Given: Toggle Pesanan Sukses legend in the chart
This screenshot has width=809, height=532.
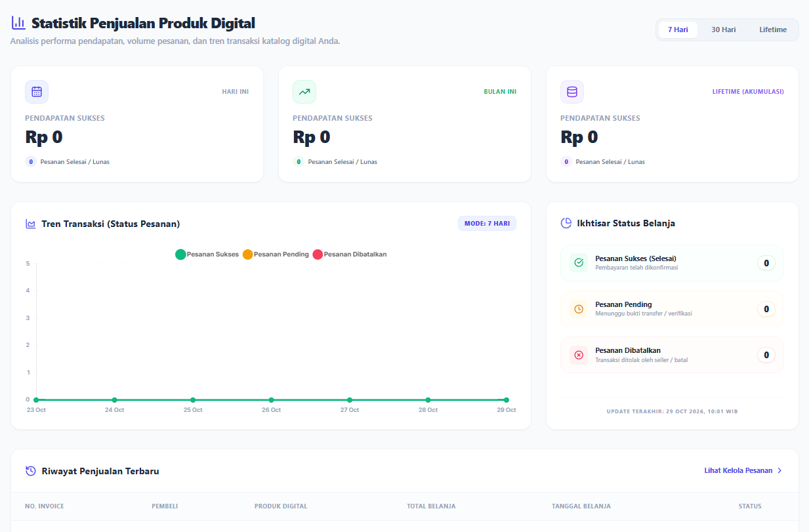Looking at the screenshot, I should point(207,255).
